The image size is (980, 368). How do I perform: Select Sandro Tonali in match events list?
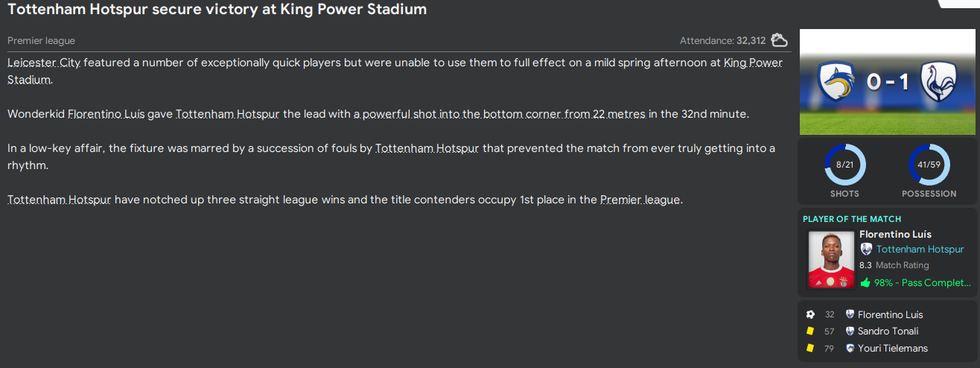pos(888,331)
